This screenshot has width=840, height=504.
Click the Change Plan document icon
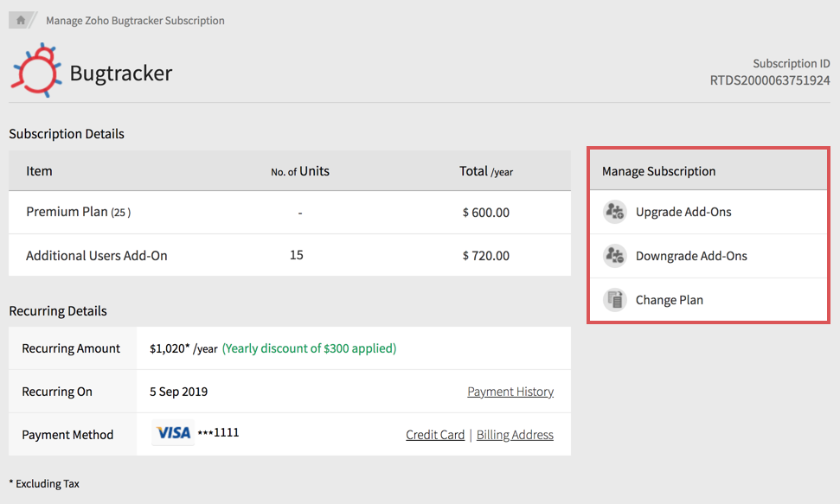click(614, 300)
